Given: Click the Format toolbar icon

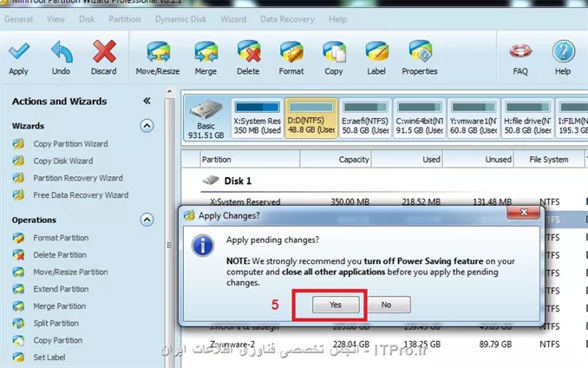Looking at the screenshot, I should click(x=291, y=51).
